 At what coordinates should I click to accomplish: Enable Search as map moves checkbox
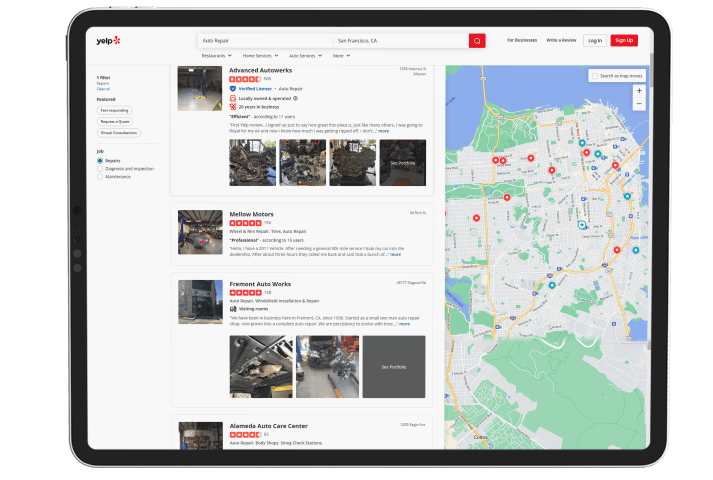(595, 76)
